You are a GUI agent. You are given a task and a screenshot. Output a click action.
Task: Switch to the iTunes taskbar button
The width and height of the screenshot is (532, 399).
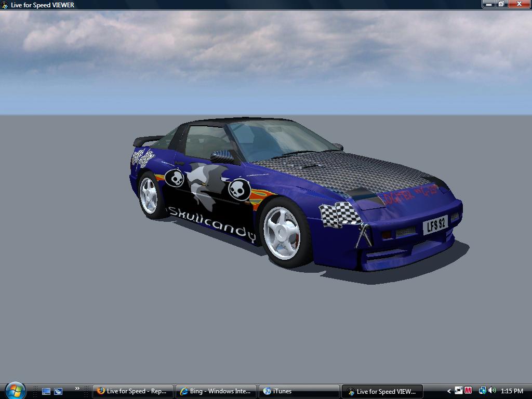pos(299,391)
